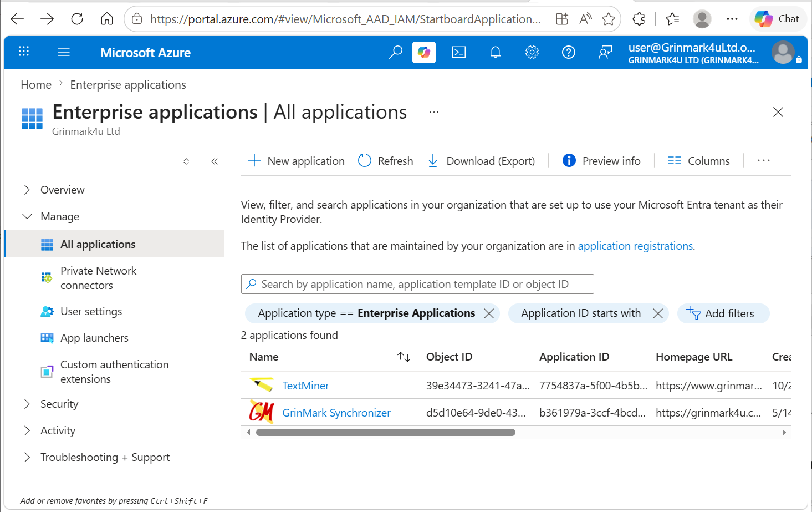Click the browser refresh button
Image resolution: width=812 pixels, height=512 pixels.
77,19
